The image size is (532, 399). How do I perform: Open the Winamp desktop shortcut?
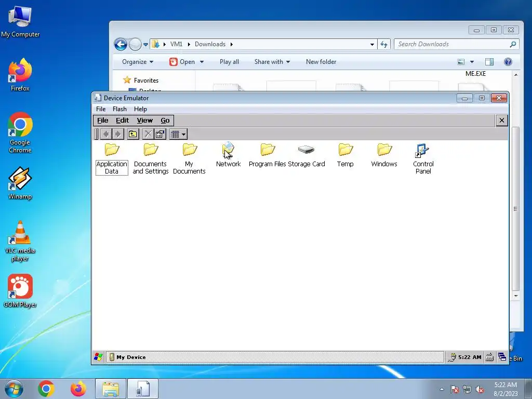point(20,183)
